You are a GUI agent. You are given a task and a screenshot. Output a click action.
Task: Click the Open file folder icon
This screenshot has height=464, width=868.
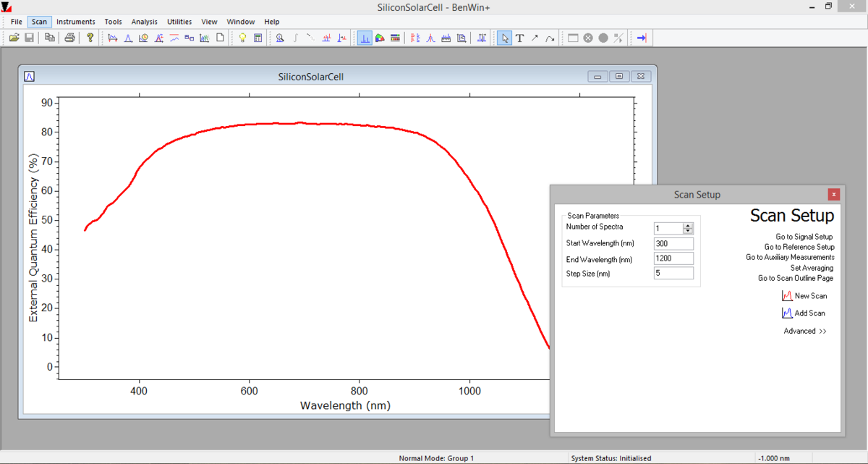pos(14,38)
